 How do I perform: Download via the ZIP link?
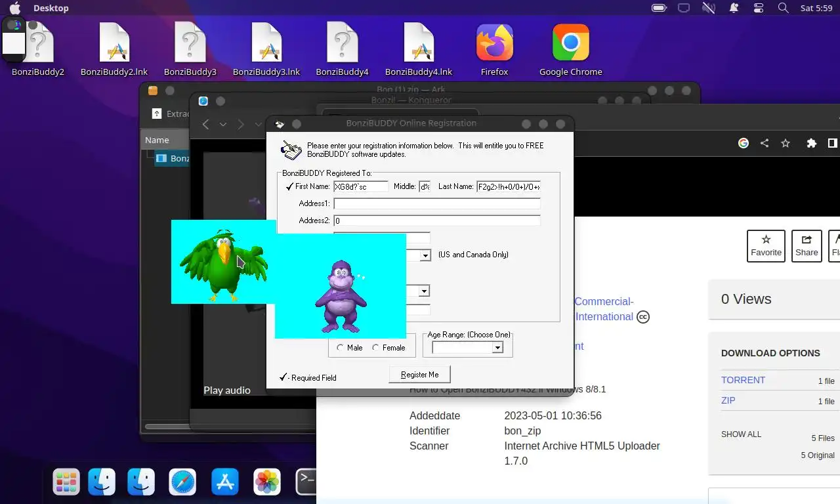728,400
